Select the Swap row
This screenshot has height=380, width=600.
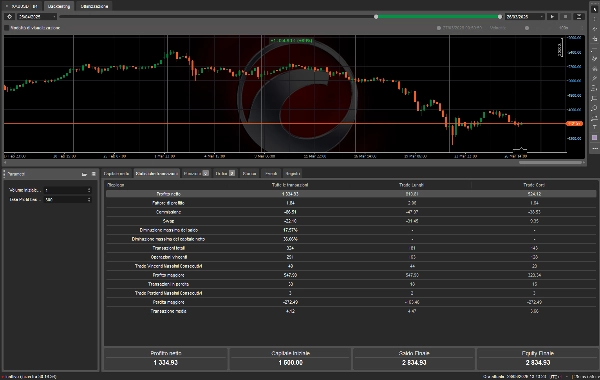pyautogui.click(x=351, y=221)
